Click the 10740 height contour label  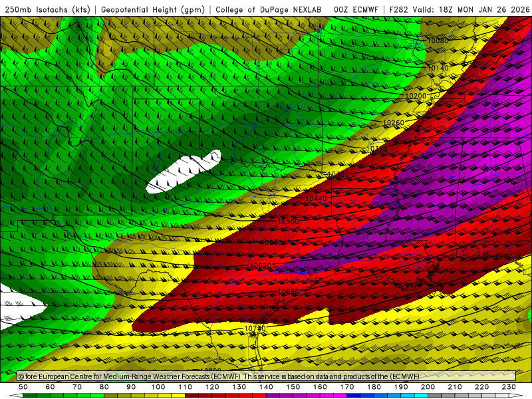click(255, 329)
